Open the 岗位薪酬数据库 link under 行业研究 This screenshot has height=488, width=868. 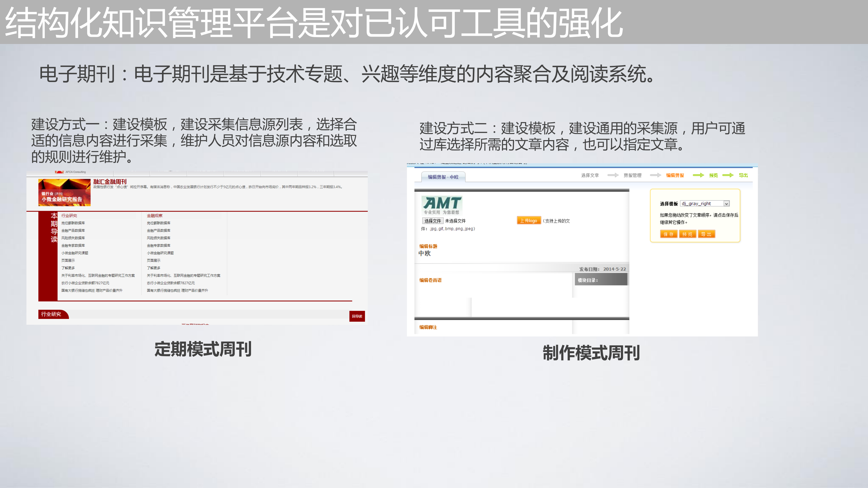(74, 223)
